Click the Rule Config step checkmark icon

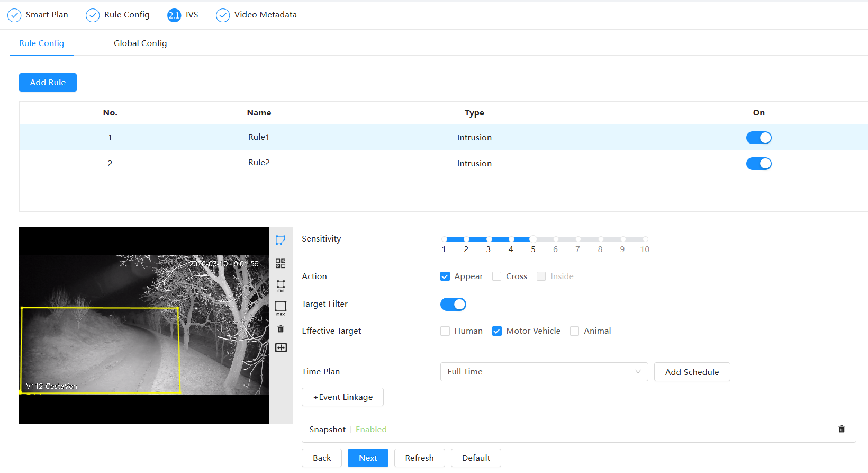[x=93, y=15]
